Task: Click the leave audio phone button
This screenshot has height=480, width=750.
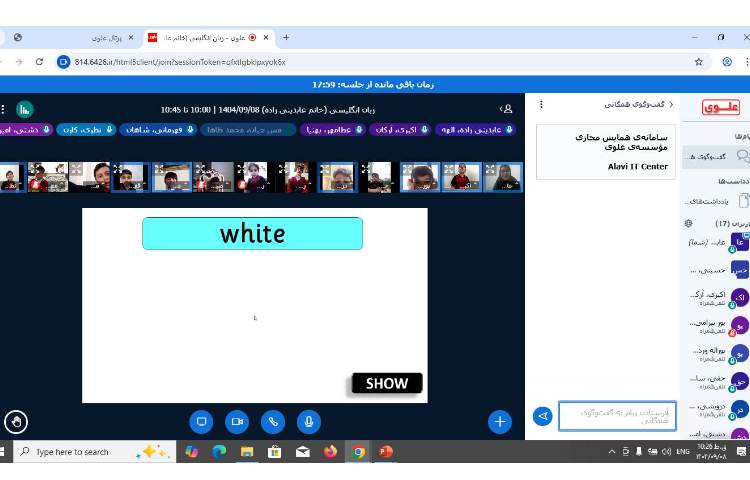Action: point(273,422)
